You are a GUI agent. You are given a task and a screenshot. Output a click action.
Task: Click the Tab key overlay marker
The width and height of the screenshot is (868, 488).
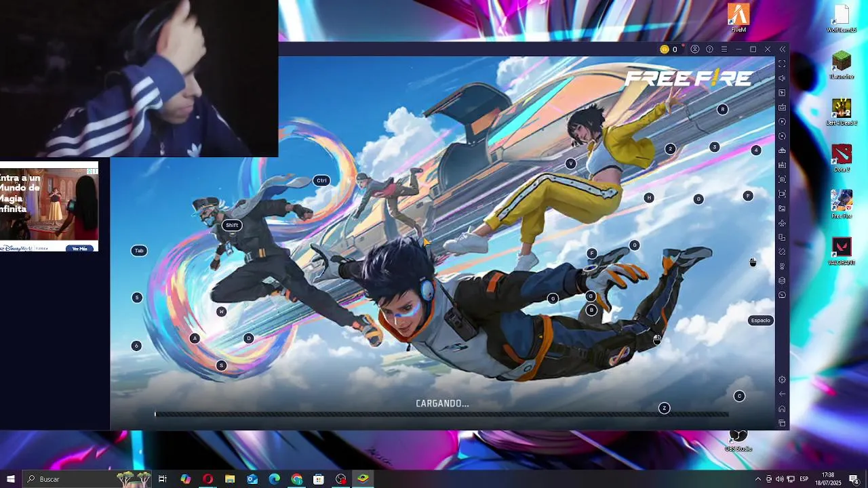tap(139, 251)
